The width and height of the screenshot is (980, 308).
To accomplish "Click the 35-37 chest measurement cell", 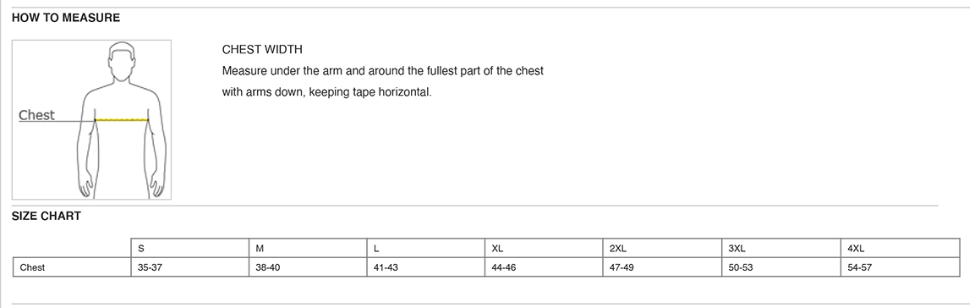I will point(190,267).
